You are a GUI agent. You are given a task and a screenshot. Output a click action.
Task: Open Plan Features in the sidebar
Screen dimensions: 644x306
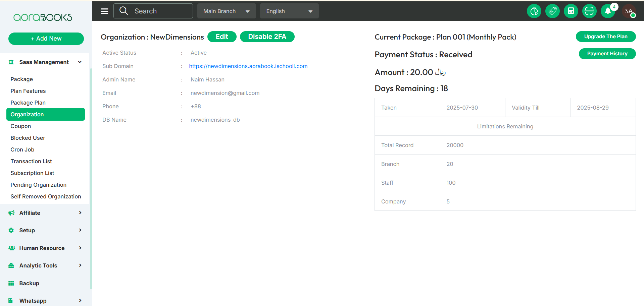tap(28, 91)
